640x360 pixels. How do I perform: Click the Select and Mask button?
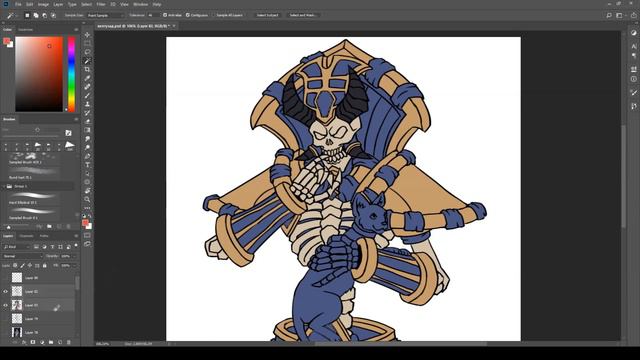(x=303, y=15)
